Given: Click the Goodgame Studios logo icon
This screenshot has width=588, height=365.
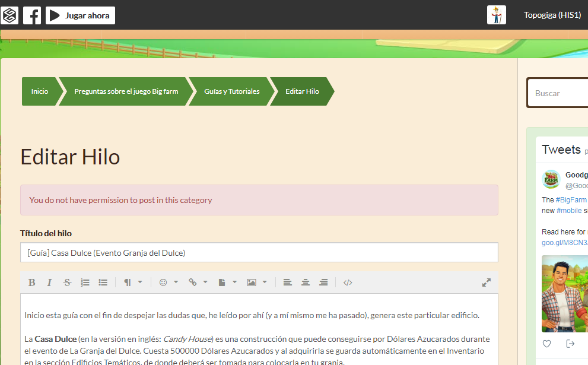Looking at the screenshot, I should tap(9, 15).
